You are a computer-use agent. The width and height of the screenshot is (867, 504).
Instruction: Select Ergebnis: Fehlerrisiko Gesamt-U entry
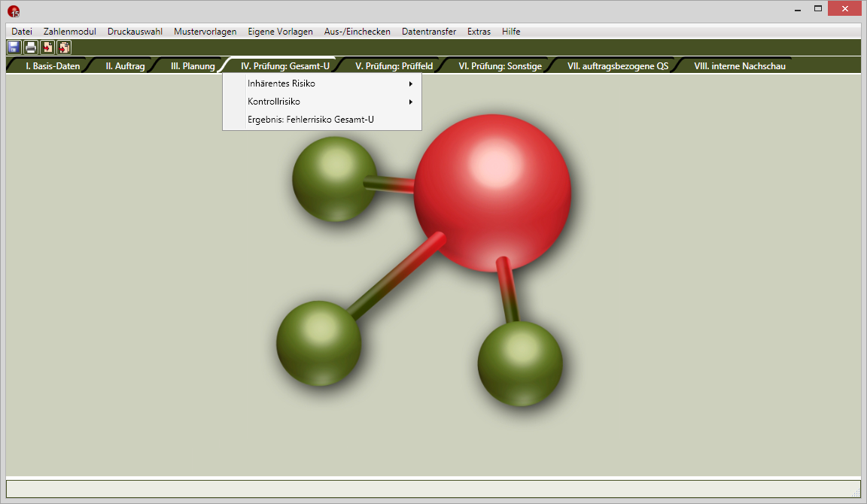[x=310, y=120]
